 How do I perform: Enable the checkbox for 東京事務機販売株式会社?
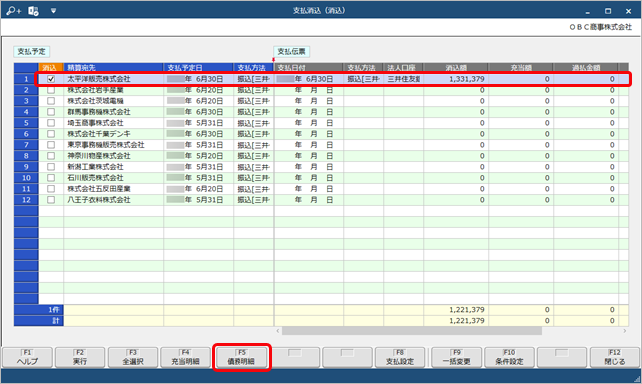pyautogui.click(x=51, y=145)
